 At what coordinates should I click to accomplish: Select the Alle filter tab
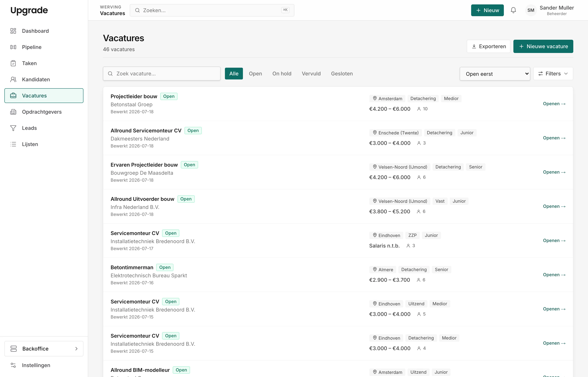[234, 73]
